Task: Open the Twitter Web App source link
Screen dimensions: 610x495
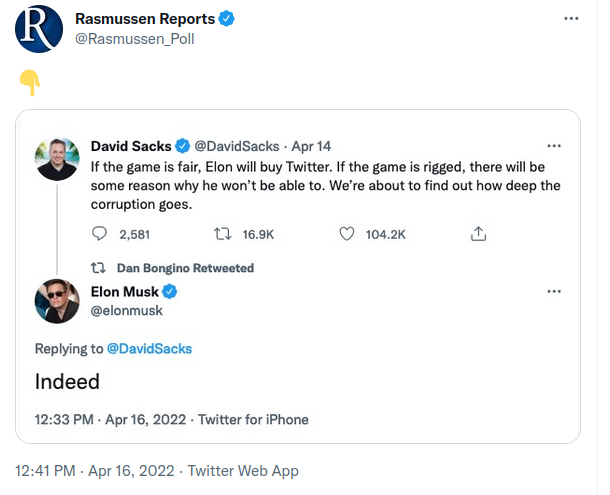Action: coord(243,471)
